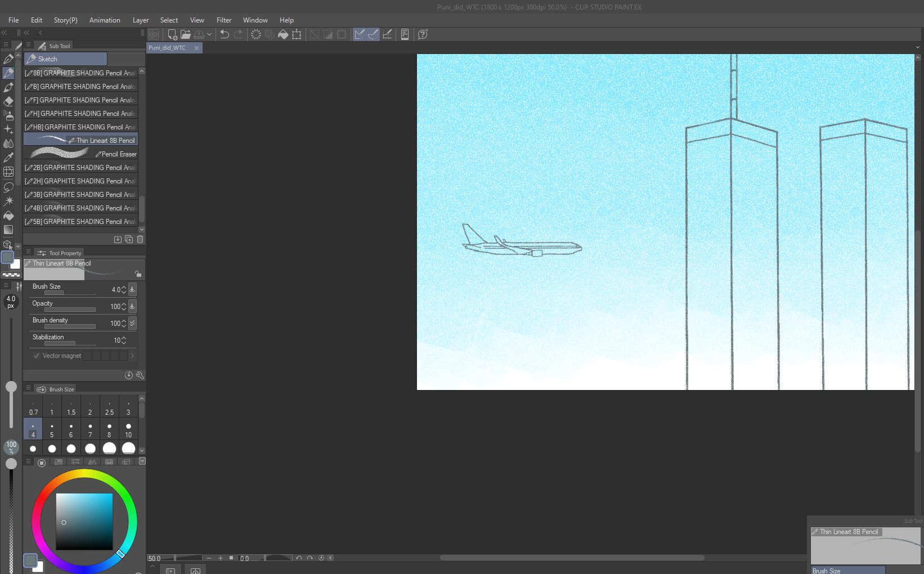Collapse the left palette dock double arrow
Screen dimensions: 924x574
click(5, 33)
